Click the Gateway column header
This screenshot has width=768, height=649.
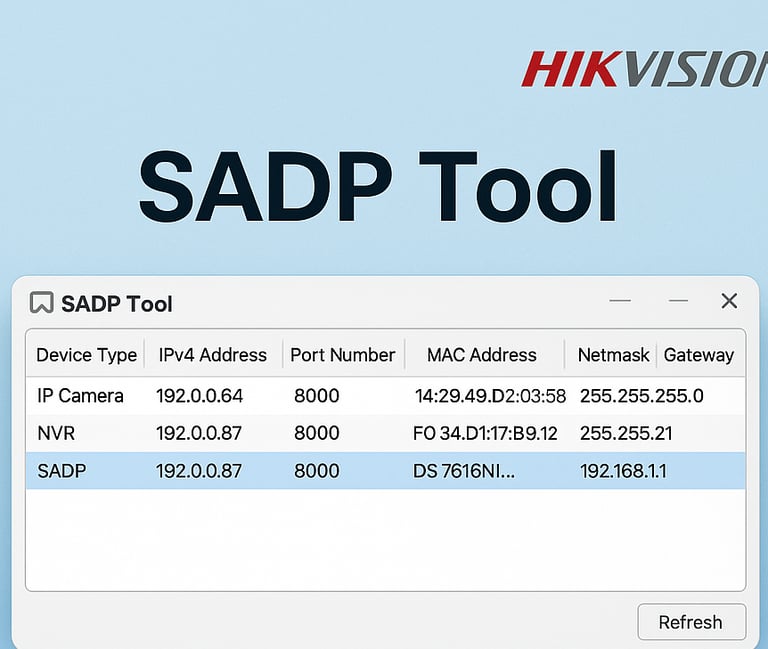click(x=698, y=355)
